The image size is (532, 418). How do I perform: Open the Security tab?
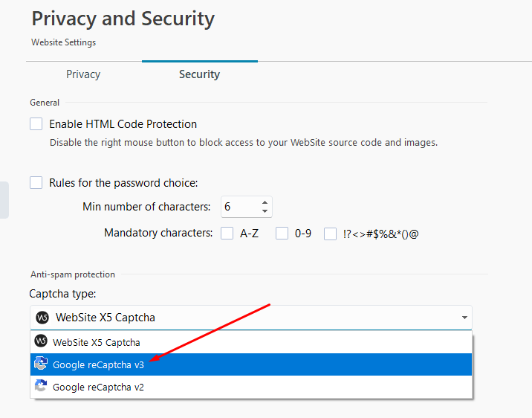click(199, 74)
